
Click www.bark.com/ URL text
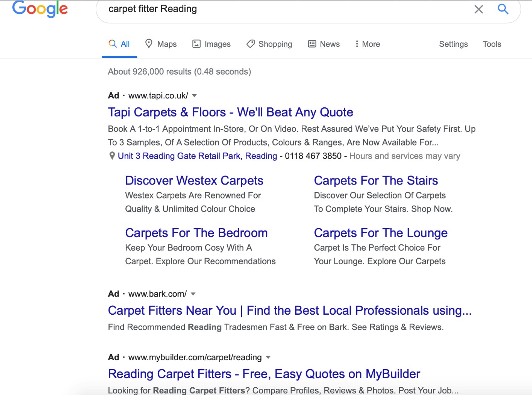(157, 294)
